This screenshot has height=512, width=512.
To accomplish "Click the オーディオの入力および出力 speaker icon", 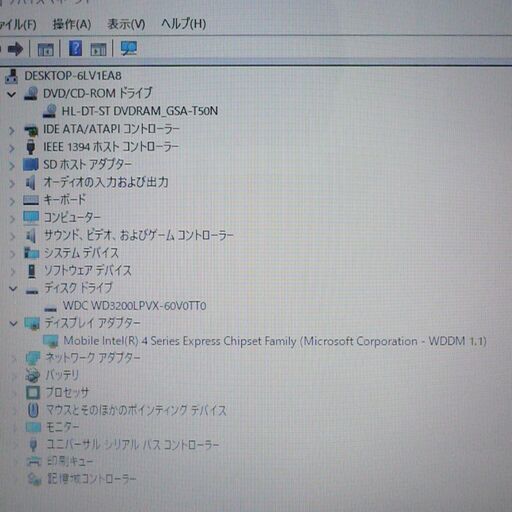I will [x=31, y=182].
